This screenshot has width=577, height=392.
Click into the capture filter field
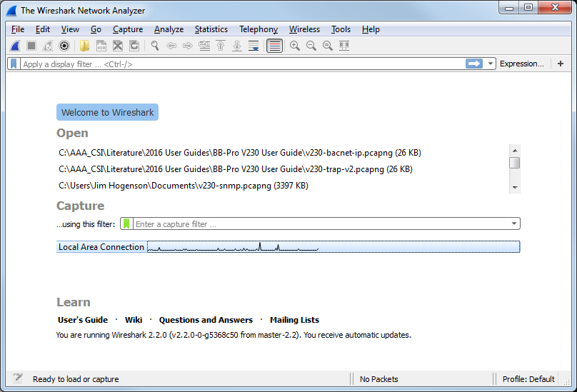point(321,223)
